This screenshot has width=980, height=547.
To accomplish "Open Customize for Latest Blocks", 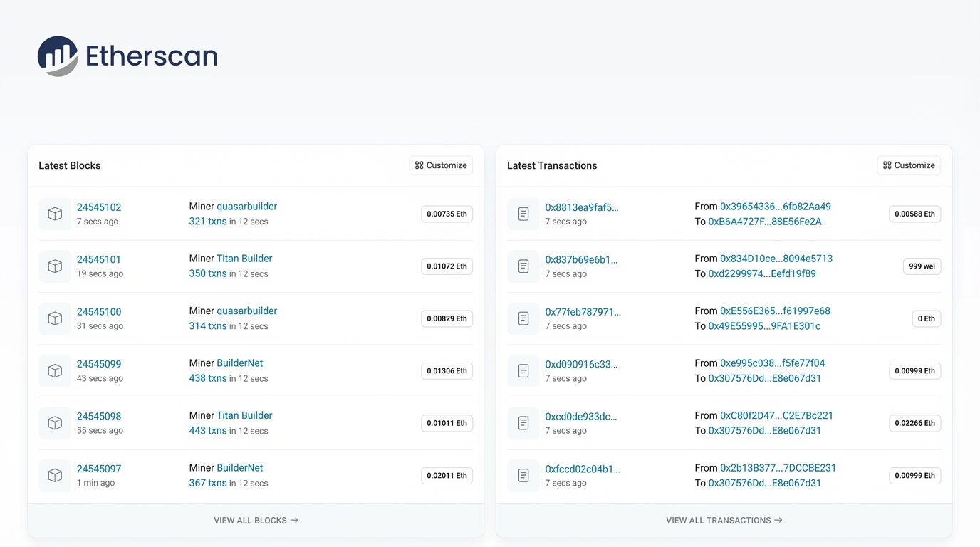I will (x=441, y=165).
